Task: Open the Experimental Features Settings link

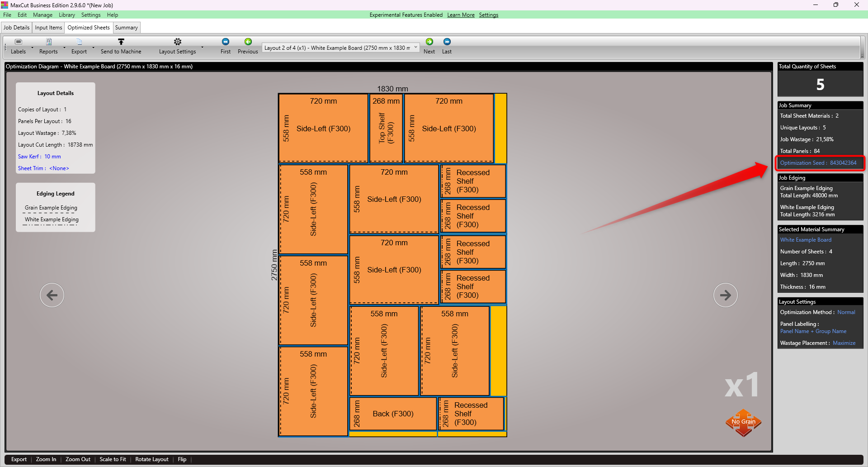Action: coord(489,15)
